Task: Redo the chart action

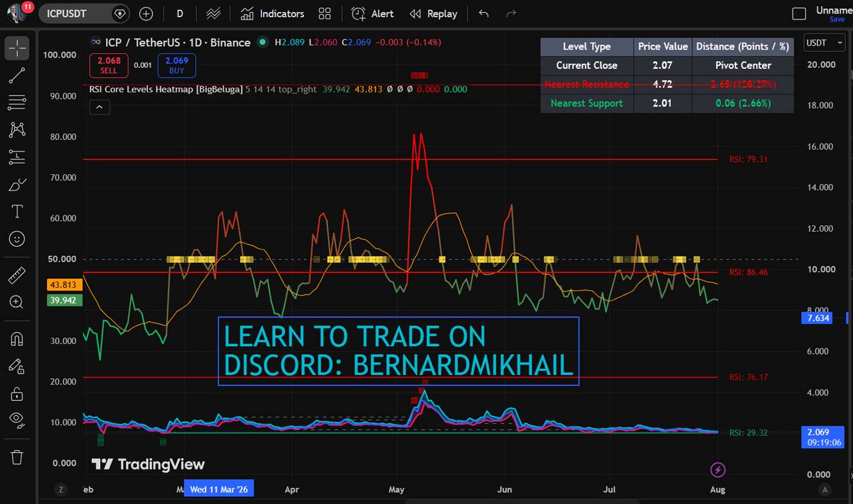Action: (510, 14)
